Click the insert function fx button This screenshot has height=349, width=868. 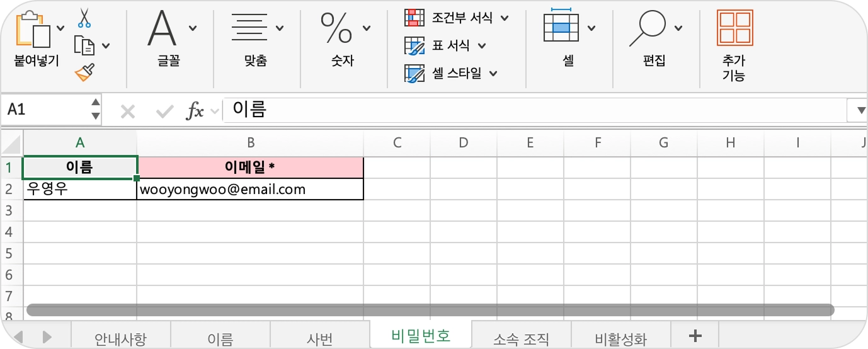click(195, 111)
